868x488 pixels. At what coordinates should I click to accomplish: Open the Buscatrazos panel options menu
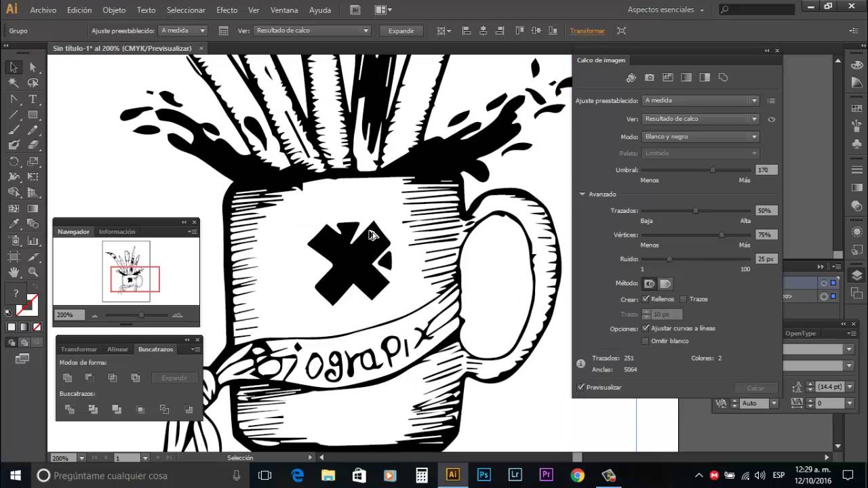(x=195, y=349)
